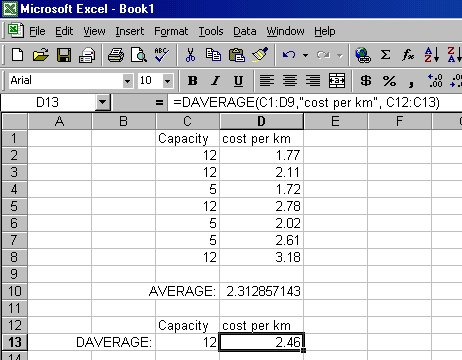Image resolution: width=462 pixels, height=360 pixels.
Task: Open the Edit menu
Action: tap(64, 31)
